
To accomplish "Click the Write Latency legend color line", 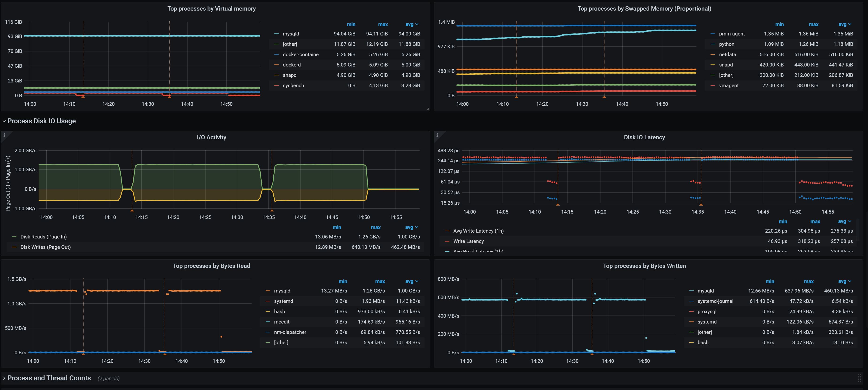I will 447,241.
